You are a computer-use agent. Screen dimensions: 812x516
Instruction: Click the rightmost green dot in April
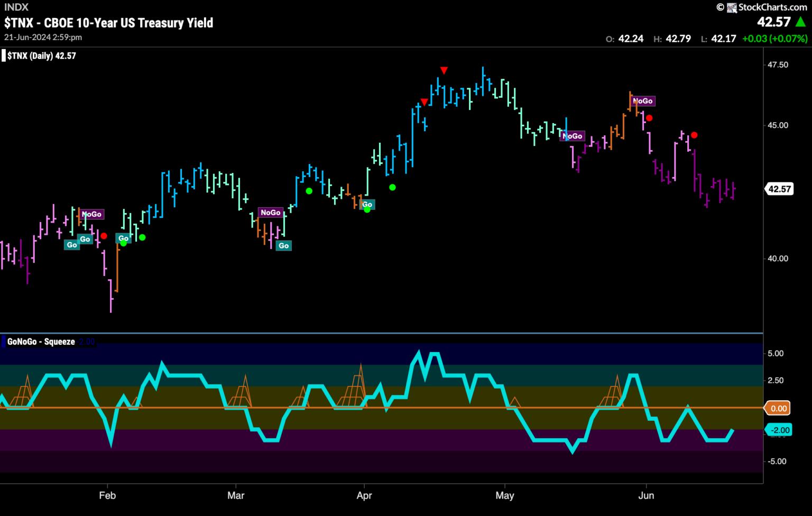pyautogui.click(x=392, y=187)
